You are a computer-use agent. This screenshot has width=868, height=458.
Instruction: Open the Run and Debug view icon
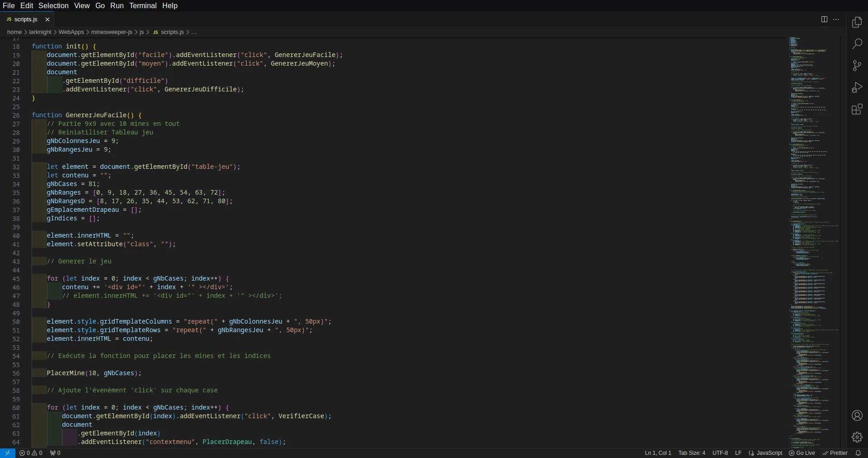coord(857,87)
